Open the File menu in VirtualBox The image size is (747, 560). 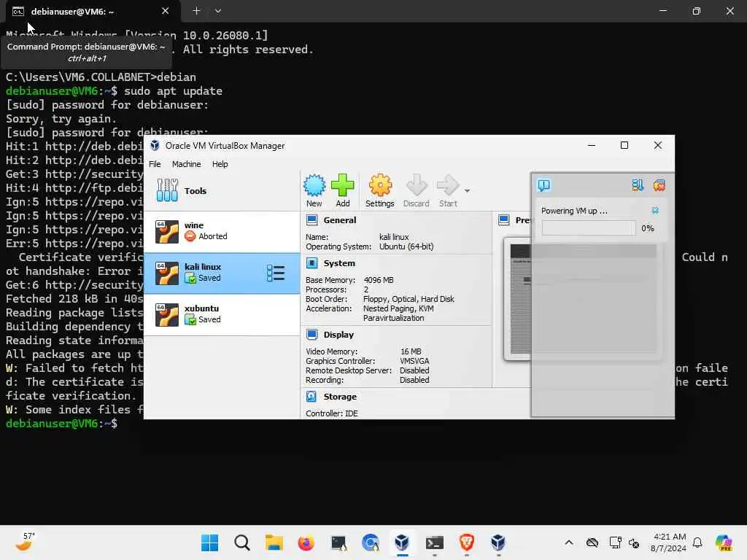point(155,164)
